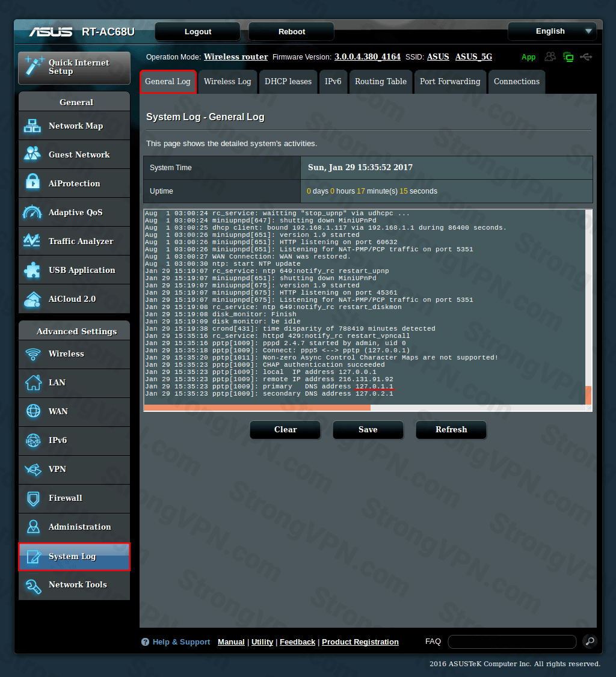Click the Wireless router operation mode link

pos(236,57)
